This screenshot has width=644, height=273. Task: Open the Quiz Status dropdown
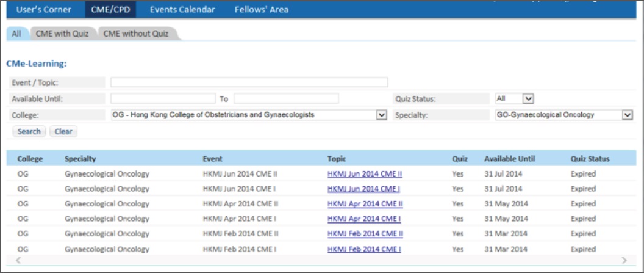pyautogui.click(x=514, y=99)
